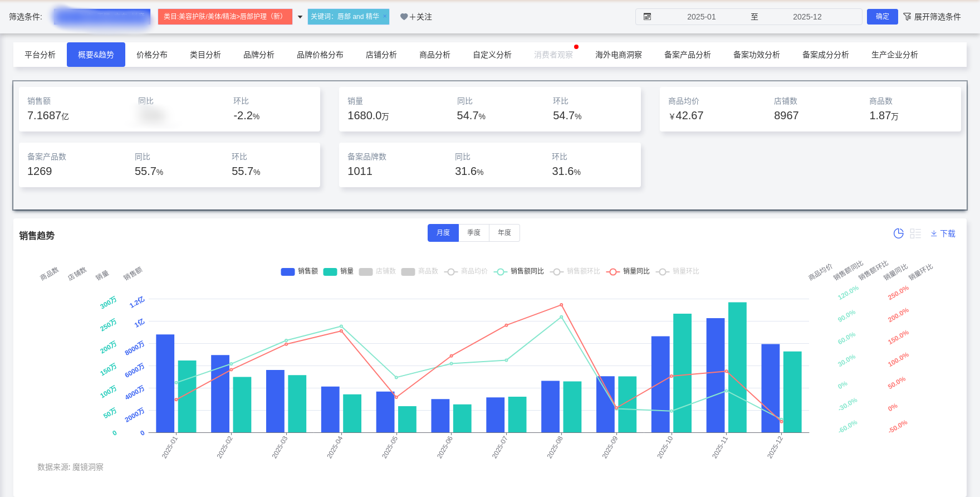The width and height of the screenshot is (980, 497).
Task: Open the end month 2025-12 picker
Action: [x=807, y=17]
